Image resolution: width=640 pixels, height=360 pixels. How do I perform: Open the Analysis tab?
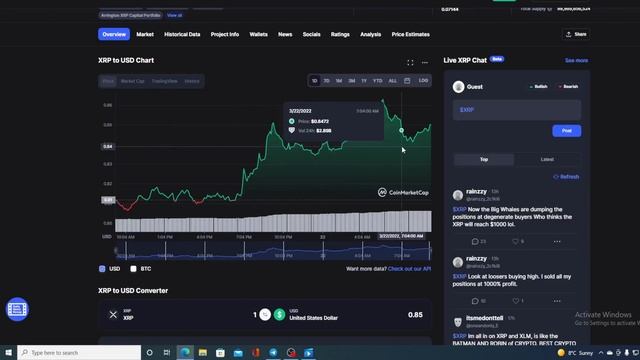[370, 34]
